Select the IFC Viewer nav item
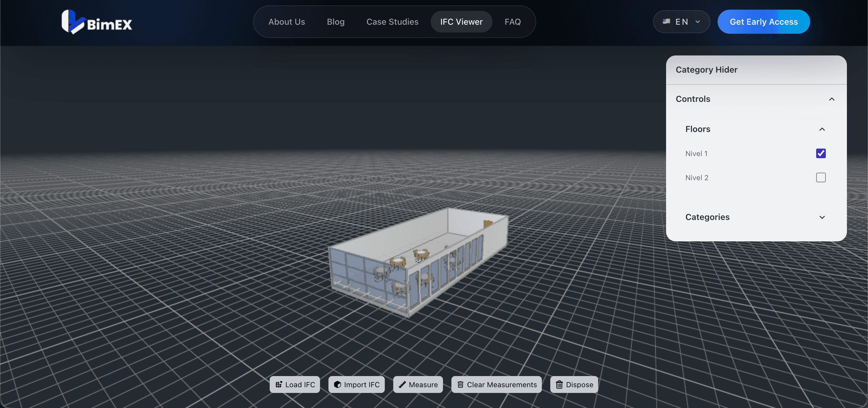This screenshot has width=868, height=408. click(x=461, y=22)
